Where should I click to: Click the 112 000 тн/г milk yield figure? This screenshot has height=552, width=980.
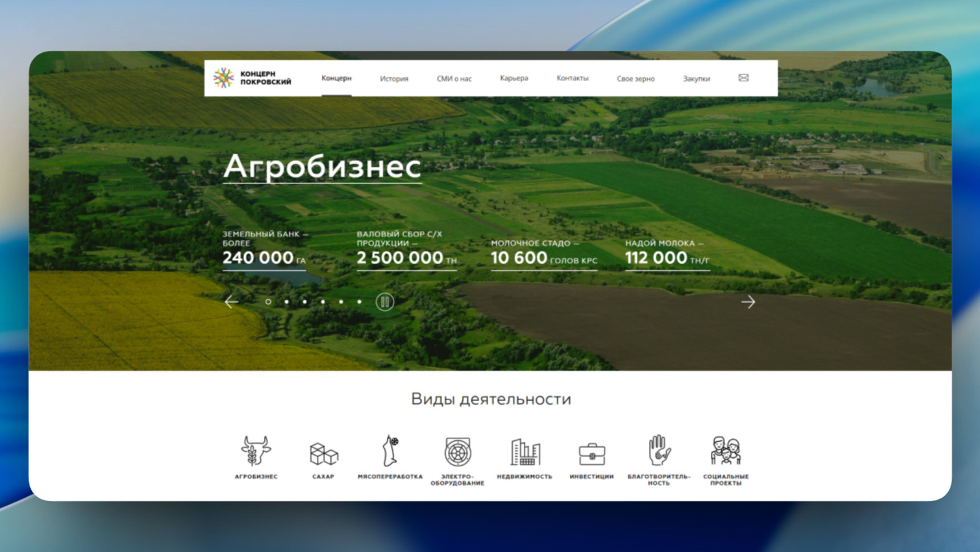click(667, 258)
